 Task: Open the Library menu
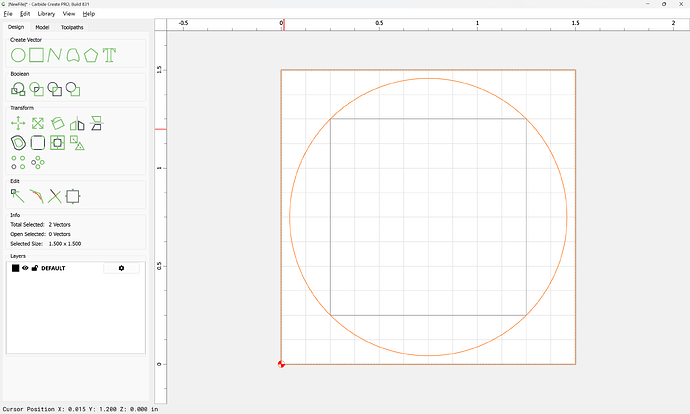(46, 14)
